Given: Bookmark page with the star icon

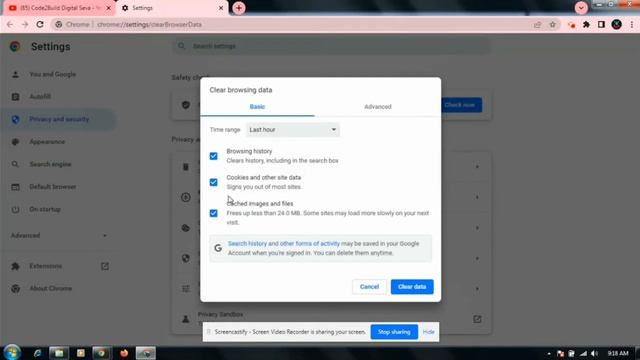Looking at the screenshot, I should [x=553, y=24].
